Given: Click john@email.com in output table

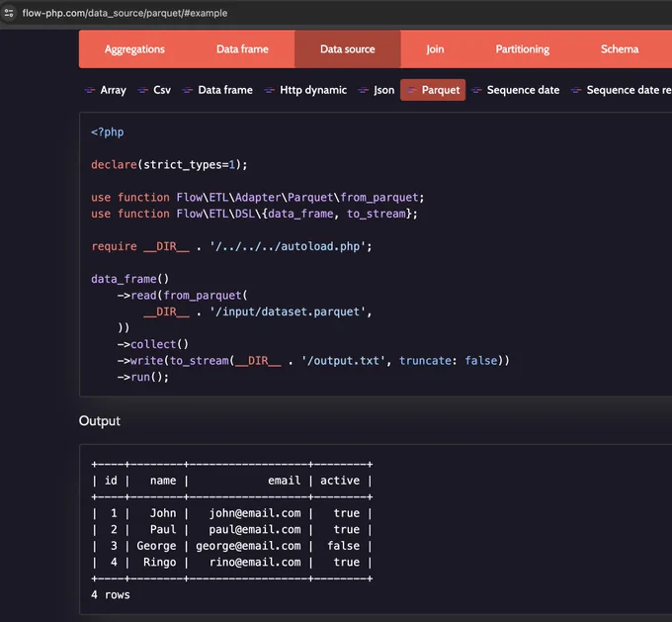Looking at the screenshot, I should point(255,513).
